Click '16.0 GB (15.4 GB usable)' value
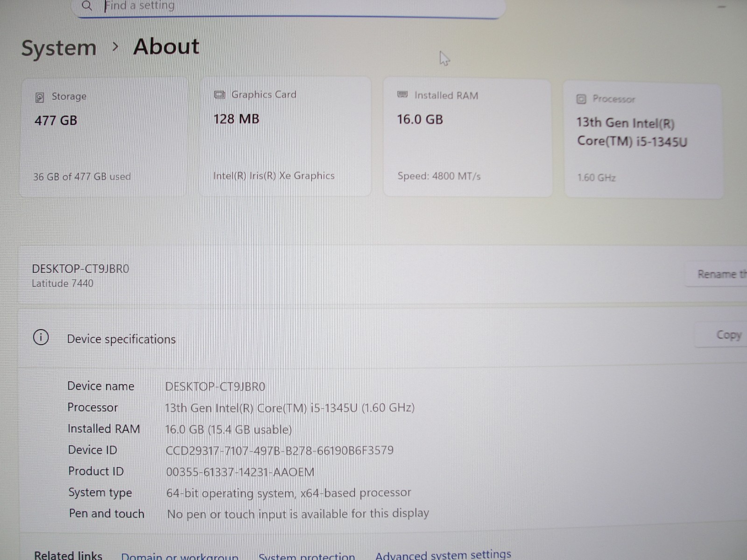The image size is (747, 560). tap(228, 429)
